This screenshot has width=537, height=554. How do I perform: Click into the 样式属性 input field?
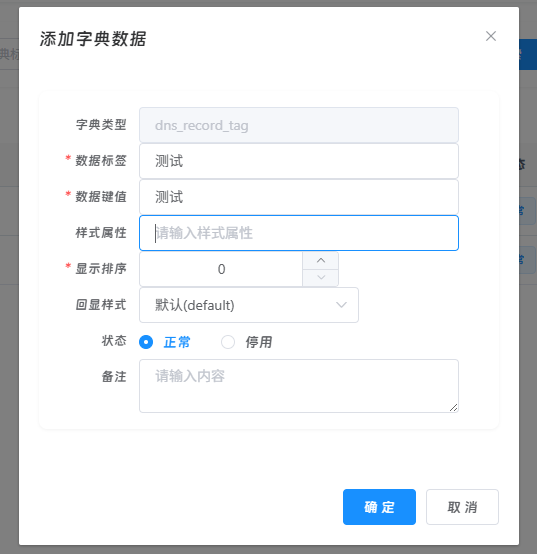pyautogui.click(x=299, y=233)
